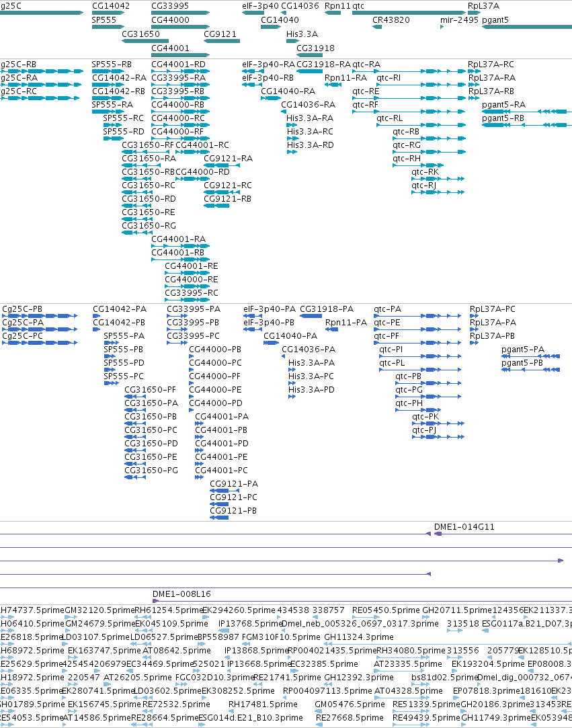Image resolution: width=572 pixels, height=728 pixels.
Task: Select the CG31918 gene label in top track
Action: point(315,48)
